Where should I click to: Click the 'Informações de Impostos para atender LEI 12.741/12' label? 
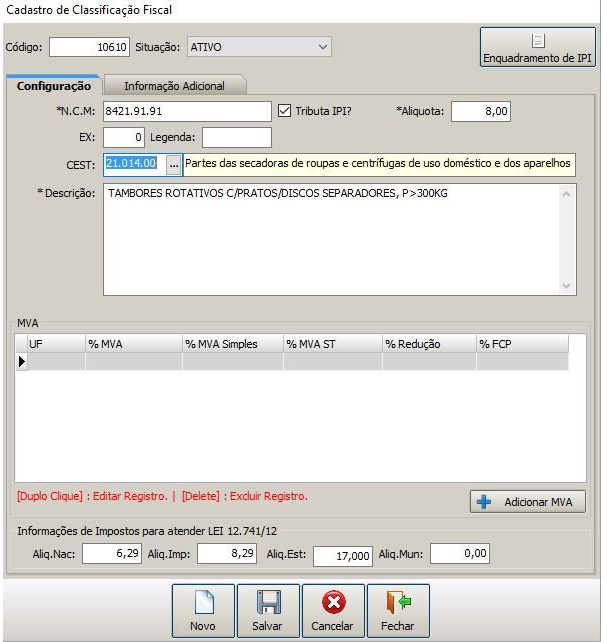coord(147,531)
